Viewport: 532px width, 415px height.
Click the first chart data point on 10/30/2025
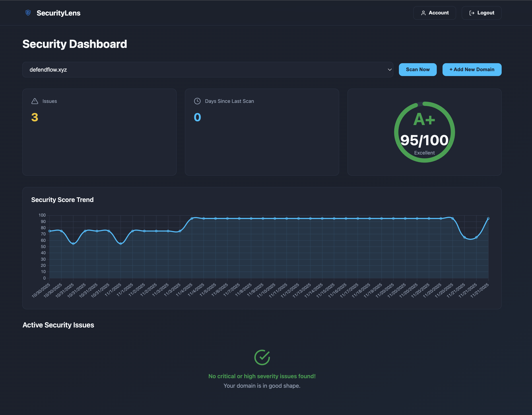49,231
